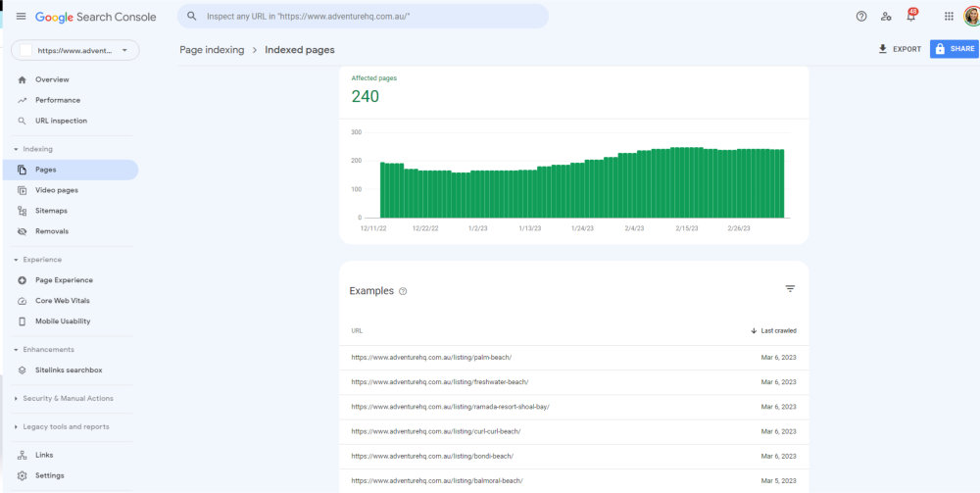The image size is (980, 493).
Task: Collapse the Indexing section
Action: click(x=17, y=149)
